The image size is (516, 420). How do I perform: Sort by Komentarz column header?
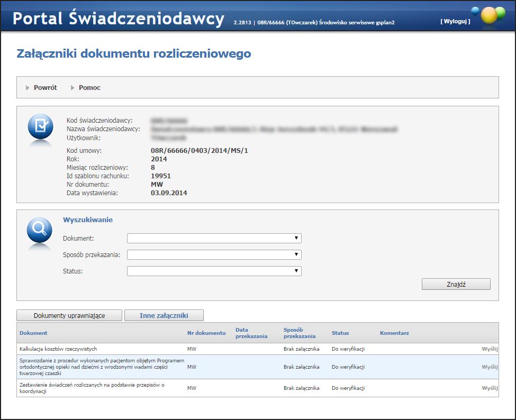click(394, 333)
